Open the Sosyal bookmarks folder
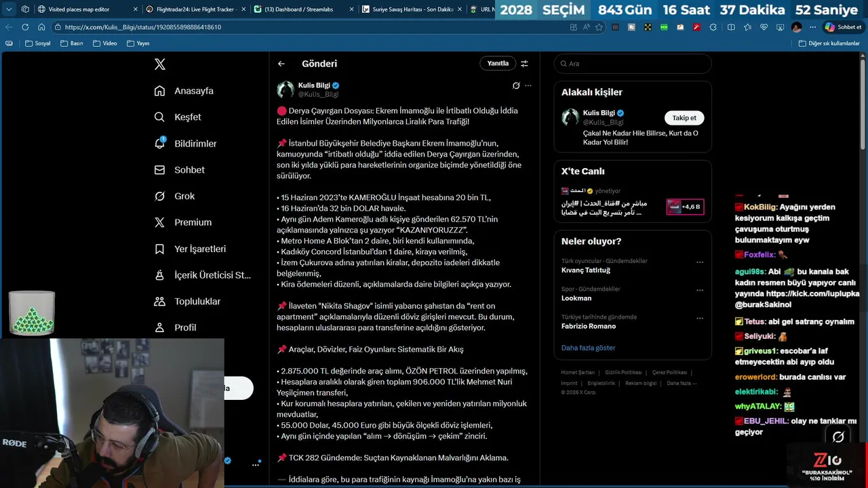868x488 pixels. pos(37,43)
